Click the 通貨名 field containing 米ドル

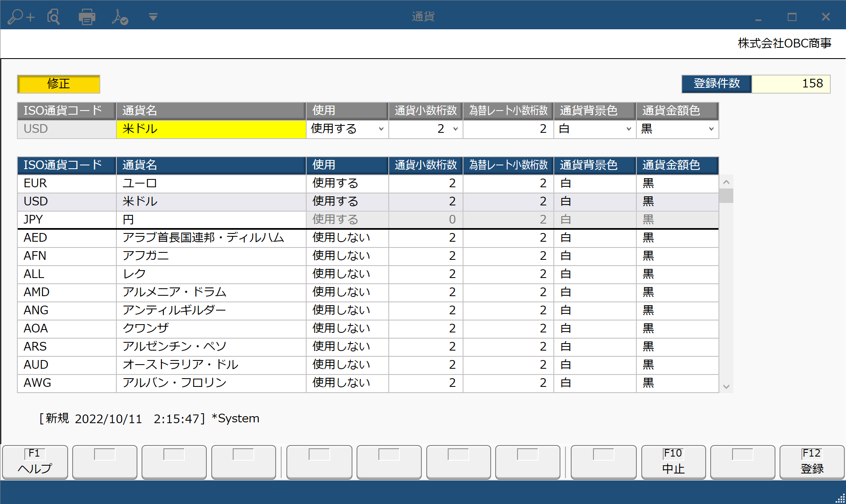(211, 129)
